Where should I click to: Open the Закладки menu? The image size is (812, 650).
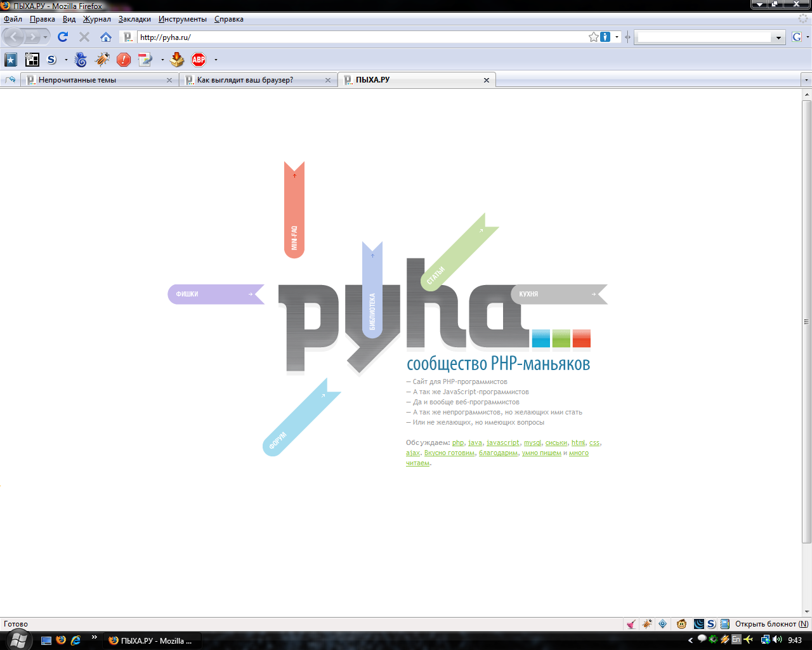(x=134, y=19)
